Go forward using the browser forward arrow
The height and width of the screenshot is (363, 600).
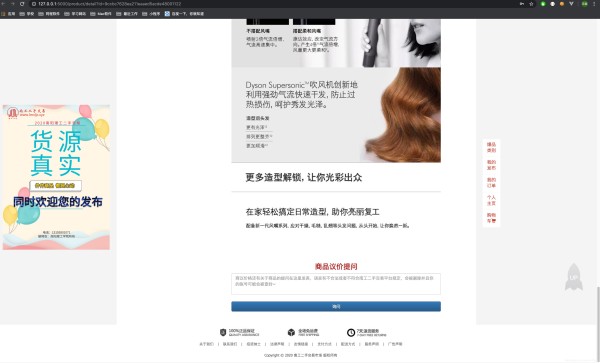[x=13, y=4]
